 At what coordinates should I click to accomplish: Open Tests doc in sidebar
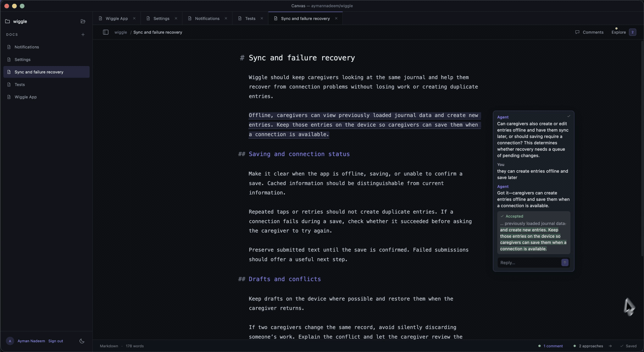click(x=47, y=85)
